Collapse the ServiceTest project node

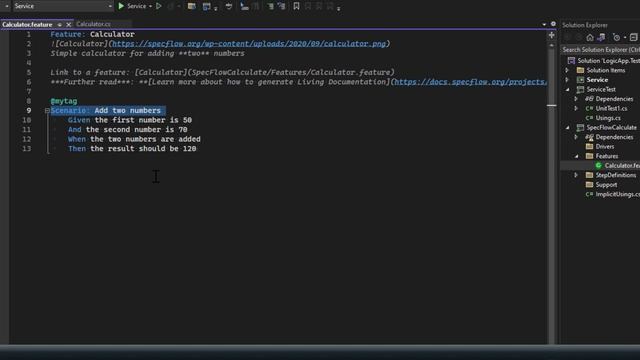[567, 89]
